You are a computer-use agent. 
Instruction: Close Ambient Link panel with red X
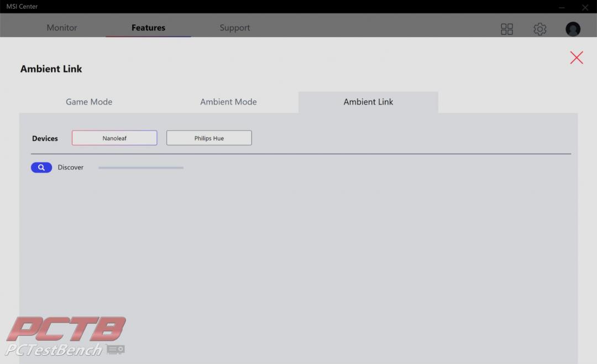pyautogui.click(x=577, y=58)
